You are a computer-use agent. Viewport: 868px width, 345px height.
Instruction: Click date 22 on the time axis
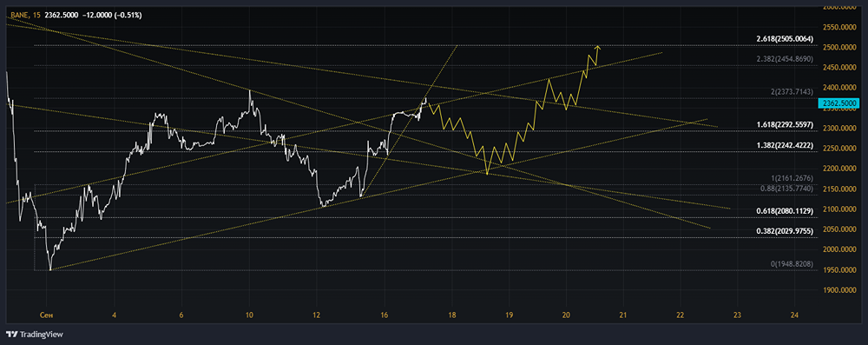tap(681, 315)
